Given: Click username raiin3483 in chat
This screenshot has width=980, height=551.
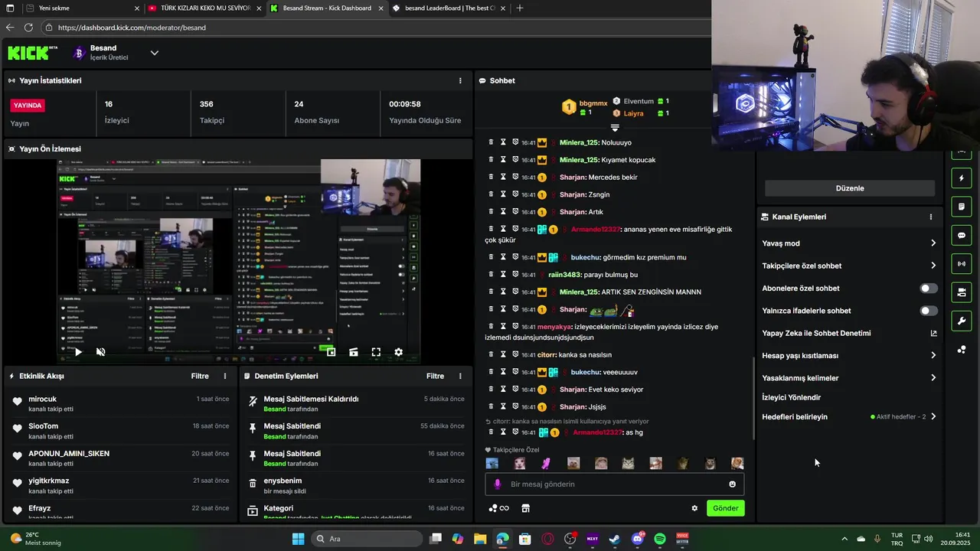Looking at the screenshot, I should (x=565, y=275).
